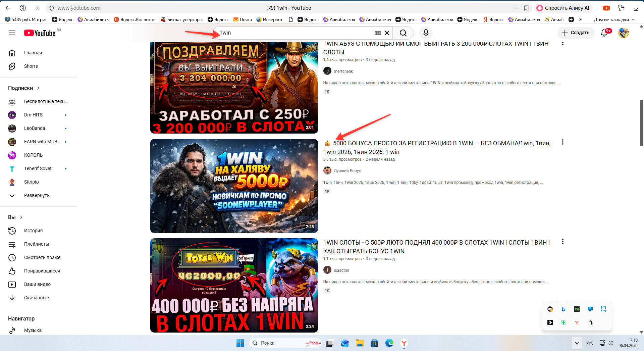
Task: Open Shorts from the sidebar
Action: [x=31, y=66]
